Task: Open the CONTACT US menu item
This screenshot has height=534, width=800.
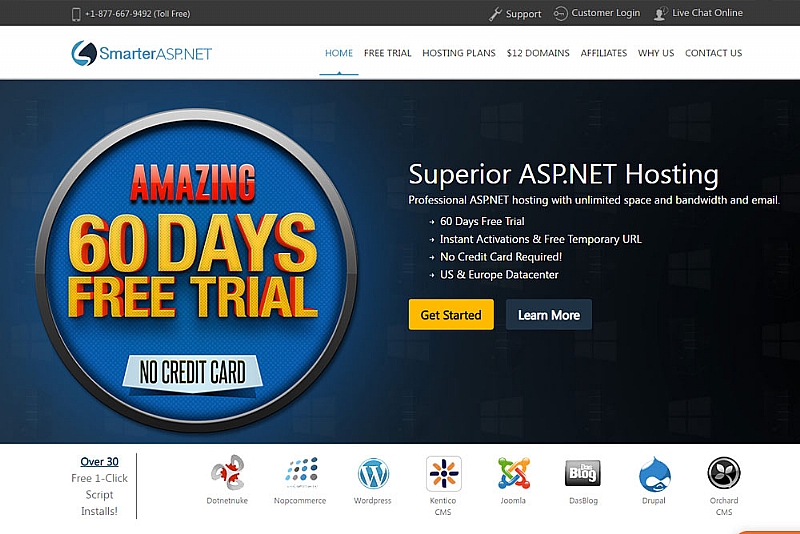Action: click(x=713, y=53)
